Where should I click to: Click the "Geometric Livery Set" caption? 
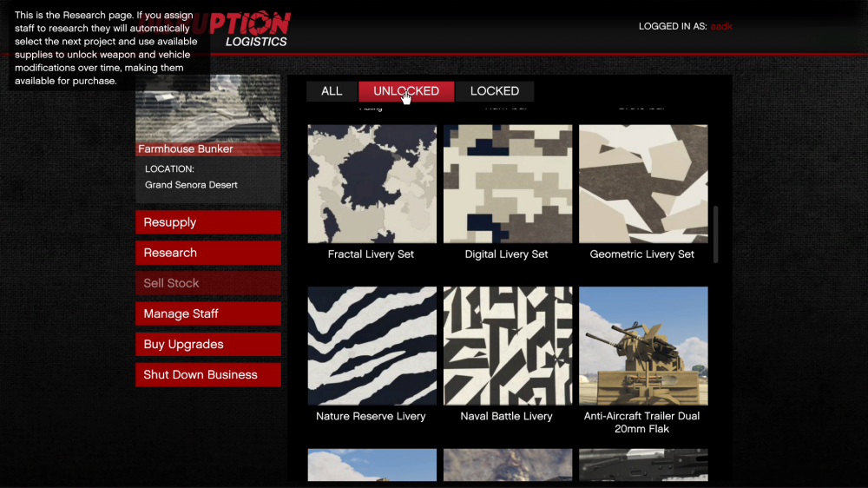pyautogui.click(x=642, y=254)
